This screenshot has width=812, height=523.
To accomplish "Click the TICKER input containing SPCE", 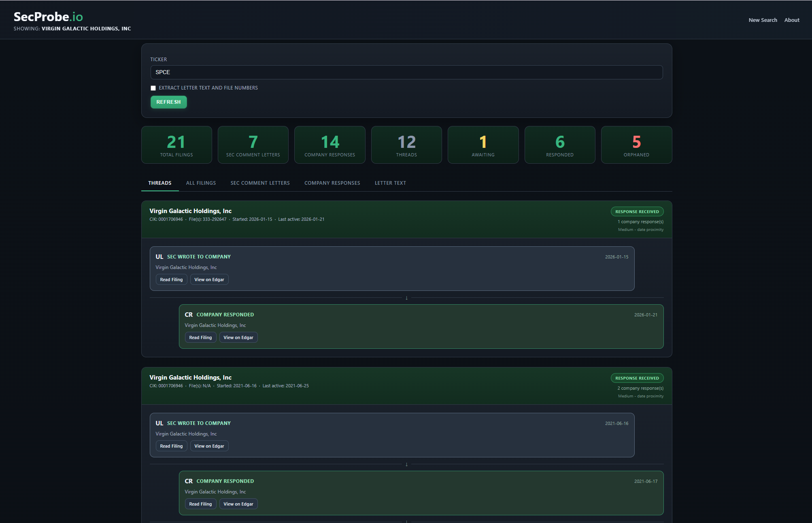I will click(406, 72).
